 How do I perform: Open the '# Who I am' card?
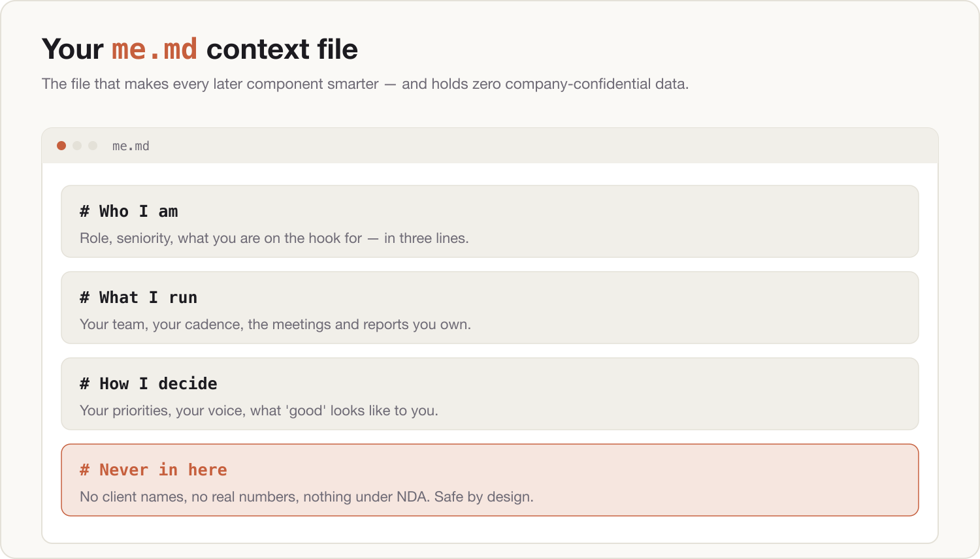point(490,221)
